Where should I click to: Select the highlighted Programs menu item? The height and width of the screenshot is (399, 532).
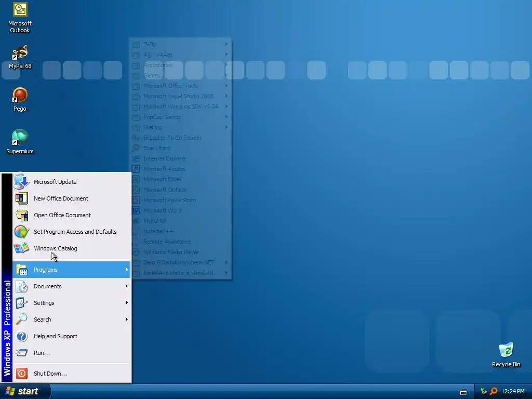pos(72,270)
